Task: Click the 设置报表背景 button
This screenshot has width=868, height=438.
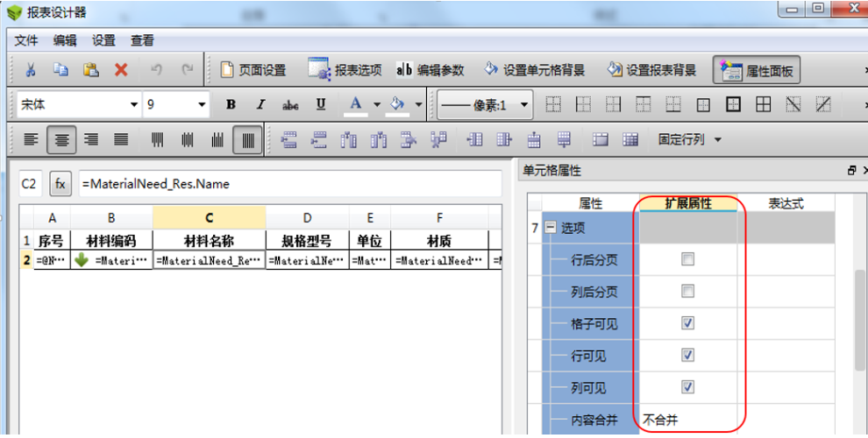Action: click(x=651, y=70)
